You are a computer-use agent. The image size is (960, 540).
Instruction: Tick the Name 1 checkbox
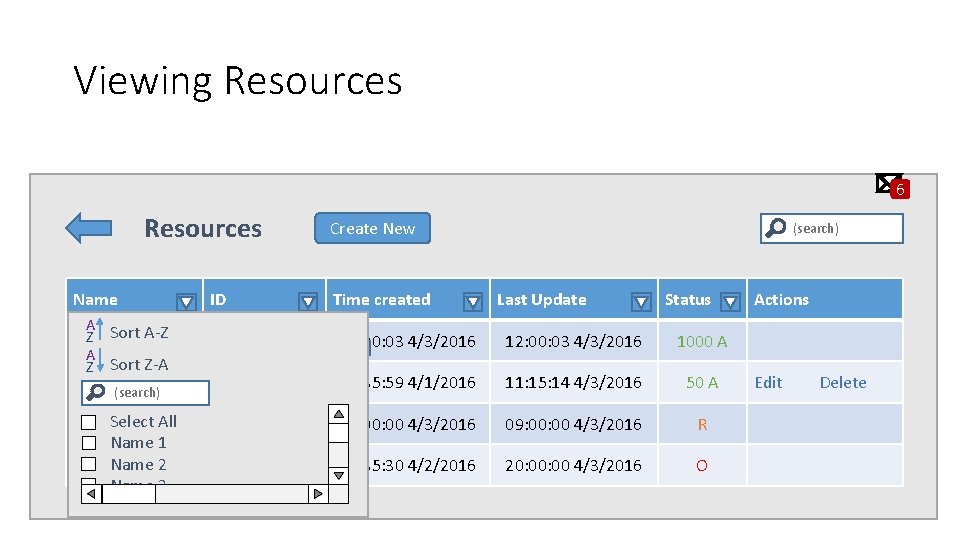tap(89, 443)
